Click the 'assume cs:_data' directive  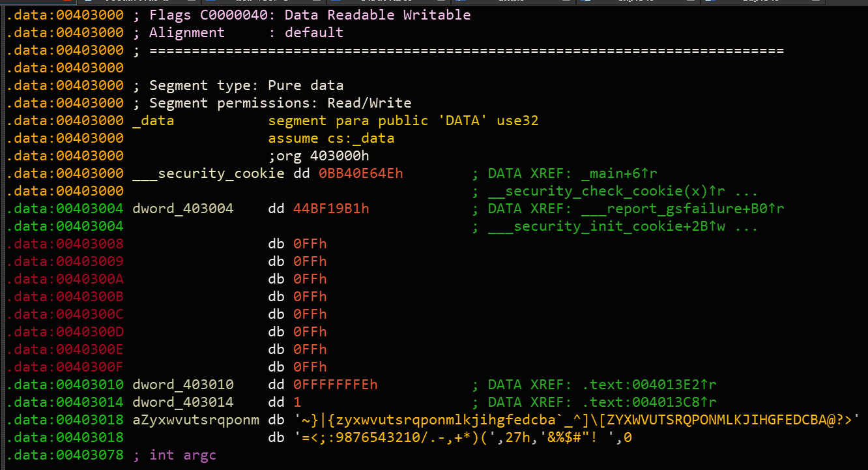[x=331, y=138]
